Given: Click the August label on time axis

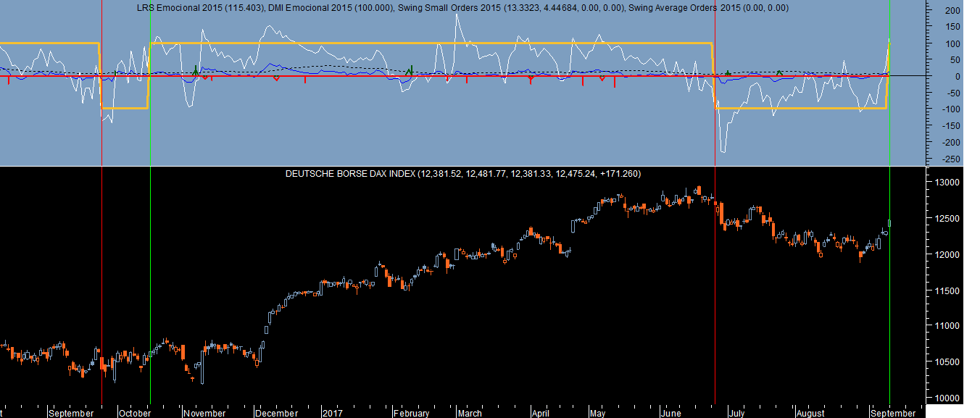Looking at the screenshot, I should [x=810, y=413].
